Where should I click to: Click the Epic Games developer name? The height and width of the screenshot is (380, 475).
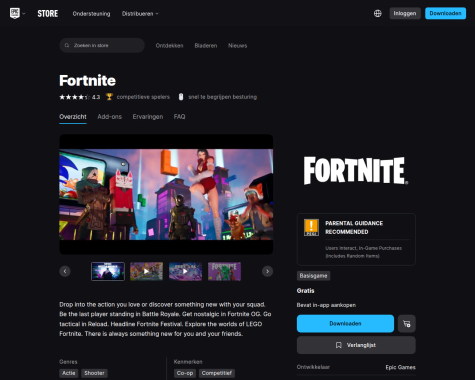[x=400, y=367]
